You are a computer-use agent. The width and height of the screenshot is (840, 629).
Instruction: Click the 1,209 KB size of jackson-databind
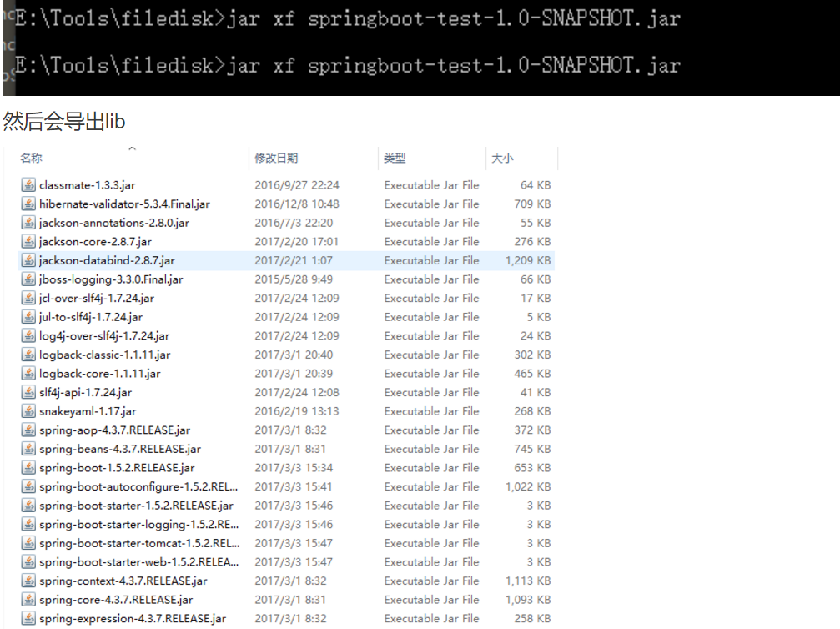pyautogui.click(x=528, y=260)
